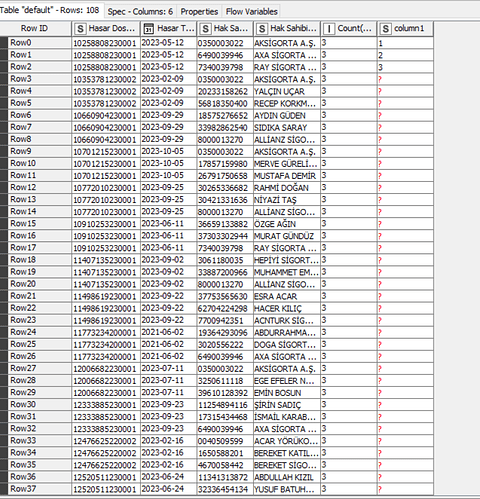Click MUSTAFA DEMİR name cell
Screen dimensions: 480x499
[287, 176]
